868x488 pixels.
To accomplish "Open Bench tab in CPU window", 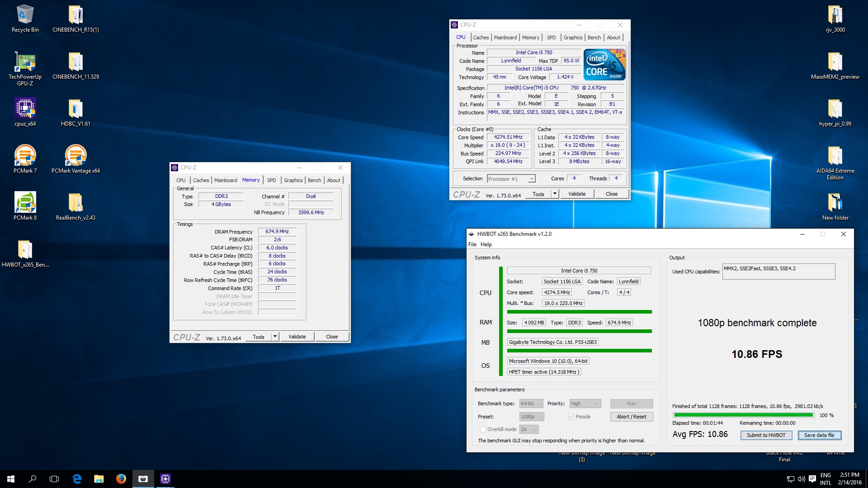I will pyautogui.click(x=594, y=38).
